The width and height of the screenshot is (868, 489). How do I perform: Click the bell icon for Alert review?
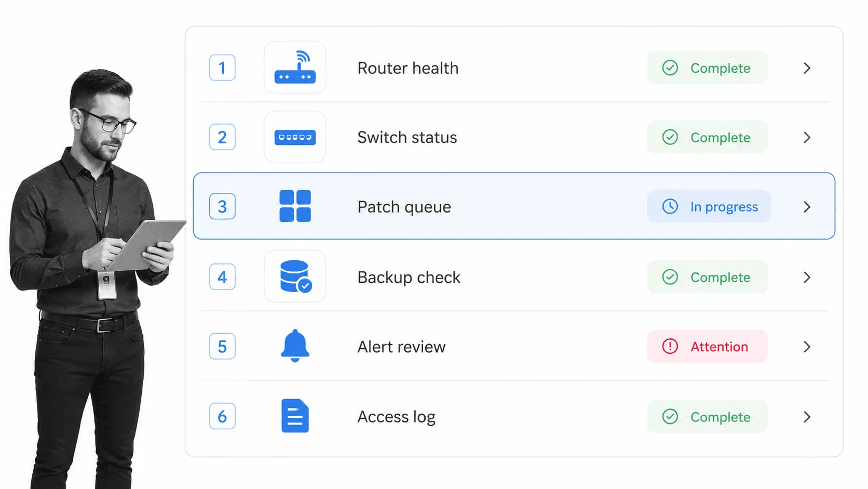[x=295, y=346]
